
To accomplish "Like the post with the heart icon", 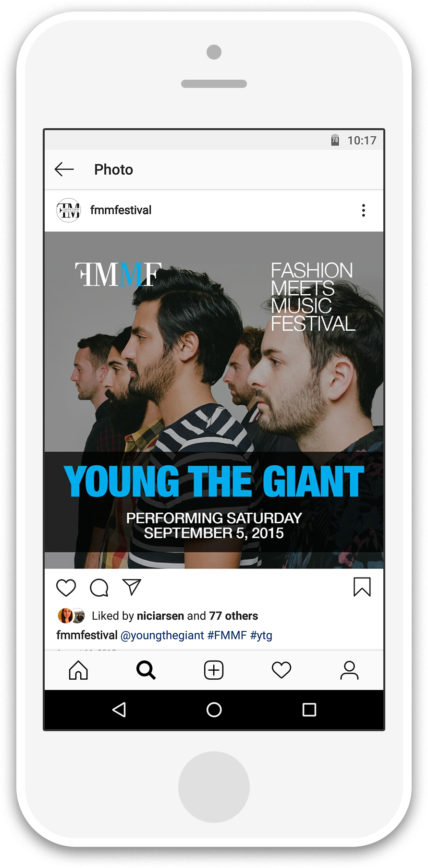I will pos(66,588).
